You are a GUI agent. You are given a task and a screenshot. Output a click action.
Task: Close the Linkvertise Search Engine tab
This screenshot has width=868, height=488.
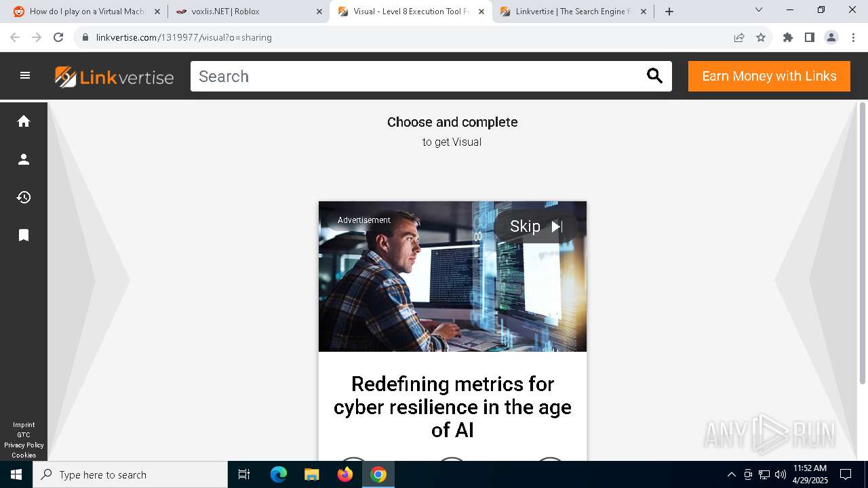click(644, 12)
